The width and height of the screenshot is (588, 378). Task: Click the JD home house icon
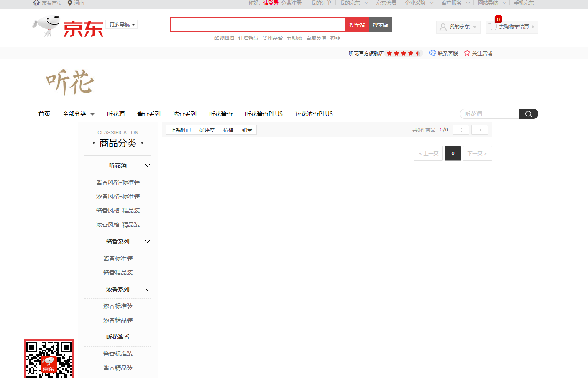coord(36,3)
